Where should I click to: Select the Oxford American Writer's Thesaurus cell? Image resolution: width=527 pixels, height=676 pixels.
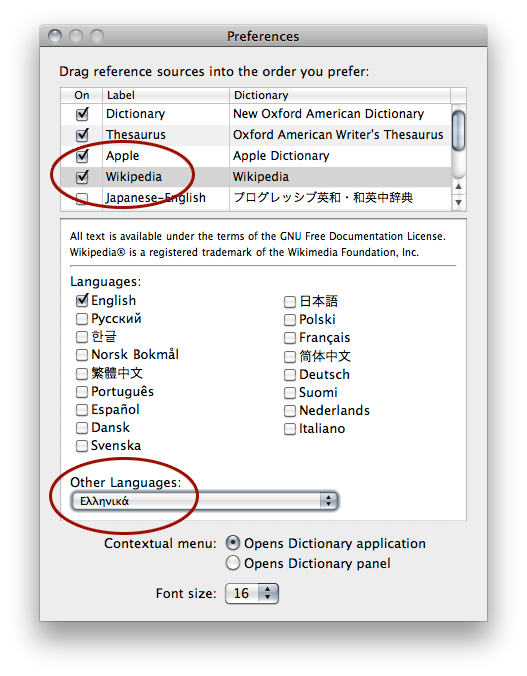[x=340, y=135]
